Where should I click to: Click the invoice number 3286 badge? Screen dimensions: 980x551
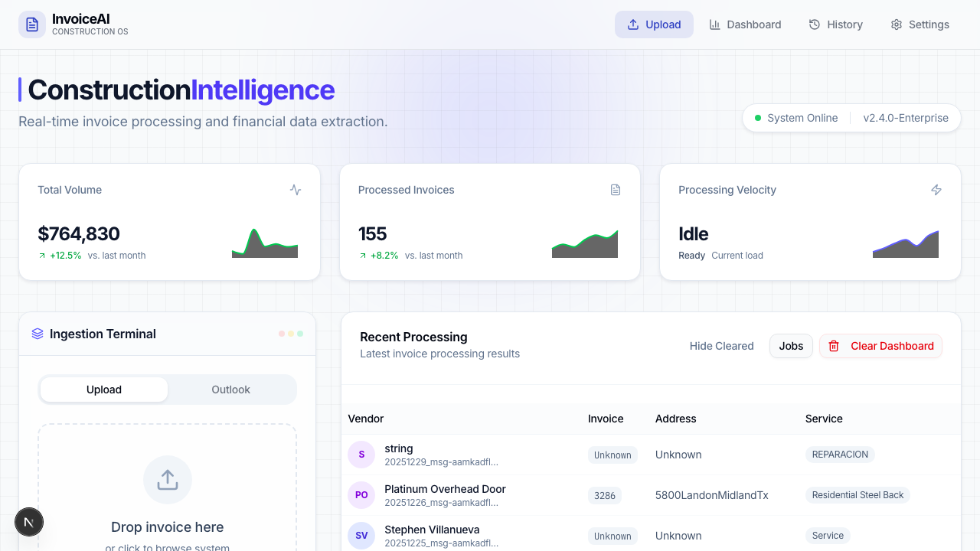[x=605, y=495]
